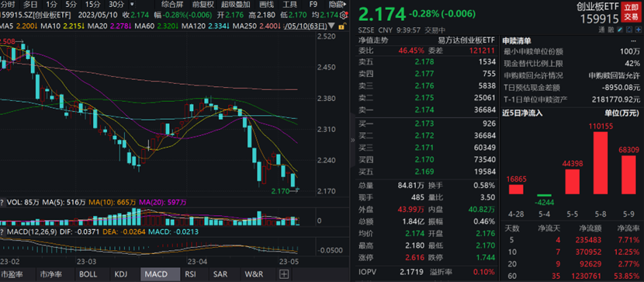Click the F9 toolbar button
Viewport: 644px width, 282px height.
[313, 5]
